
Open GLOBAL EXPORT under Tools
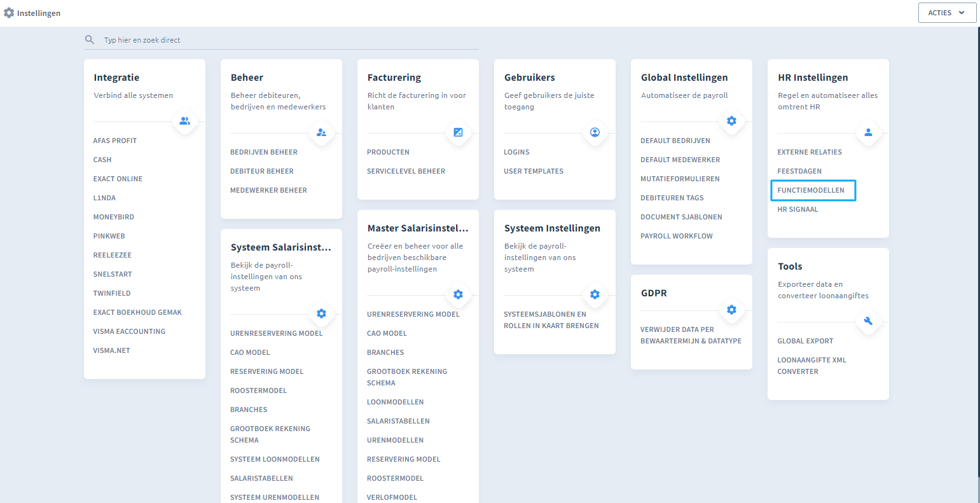tap(805, 341)
